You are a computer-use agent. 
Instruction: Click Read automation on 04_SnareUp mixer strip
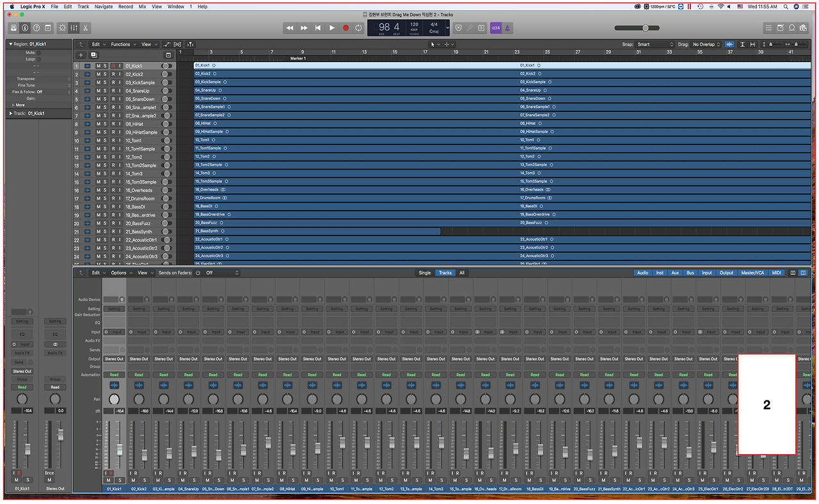coord(188,375)
